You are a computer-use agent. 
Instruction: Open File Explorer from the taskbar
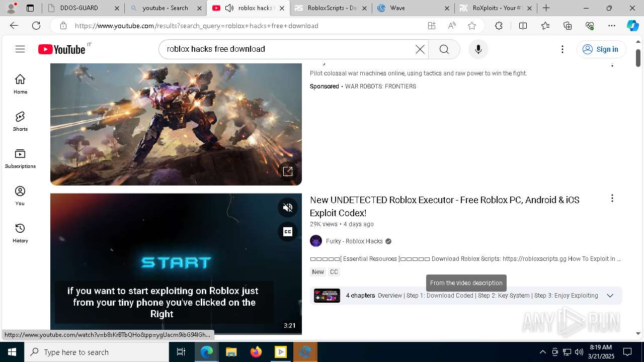pos(231,352)
